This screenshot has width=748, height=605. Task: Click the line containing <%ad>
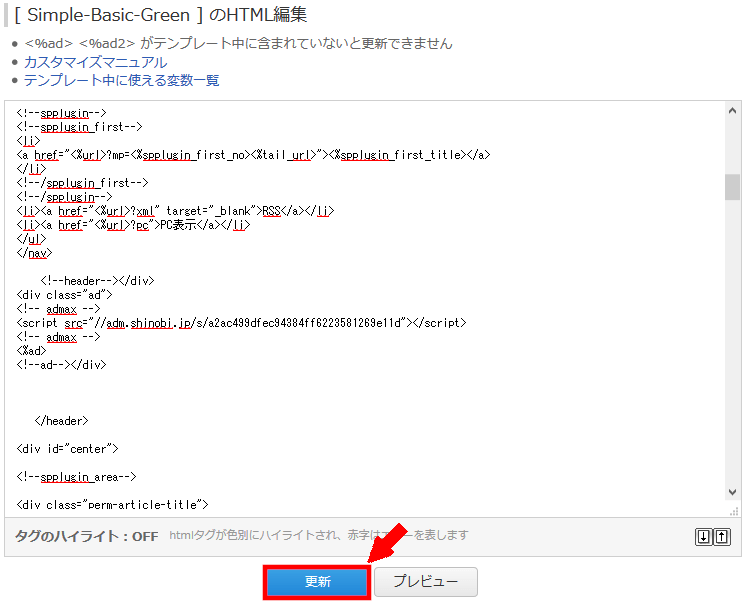(31, 351)
